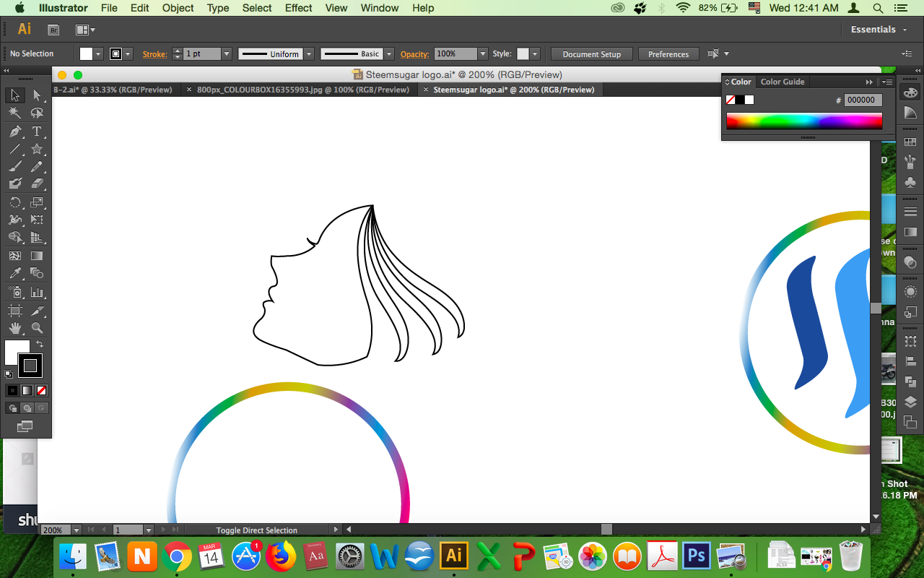Open the Brushes panel icon
924x578 pixels.
tap(910, 162)
